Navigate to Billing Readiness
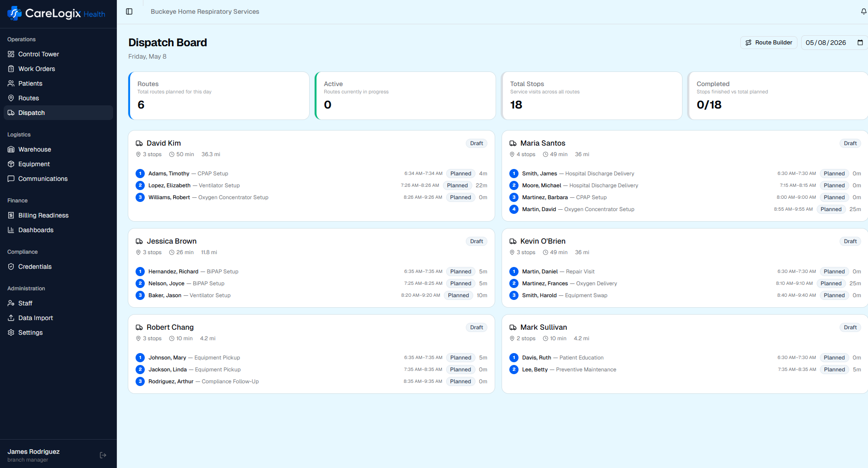 click(x=58, y=215)
